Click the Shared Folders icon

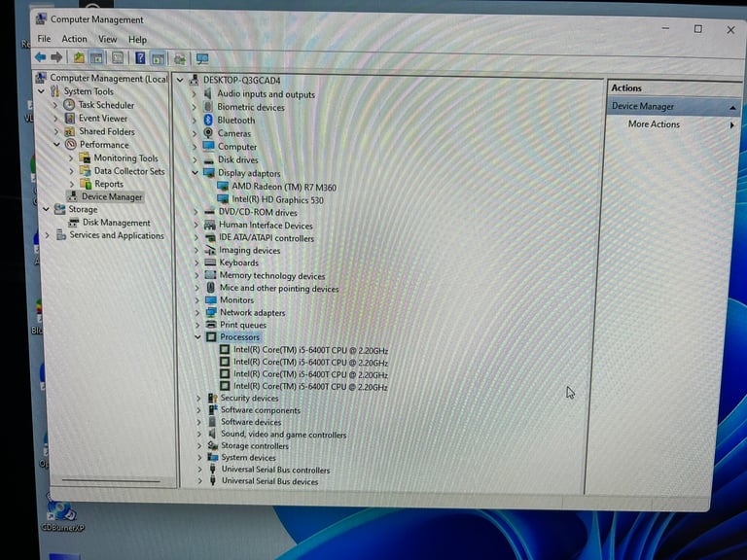coord(70,131)
